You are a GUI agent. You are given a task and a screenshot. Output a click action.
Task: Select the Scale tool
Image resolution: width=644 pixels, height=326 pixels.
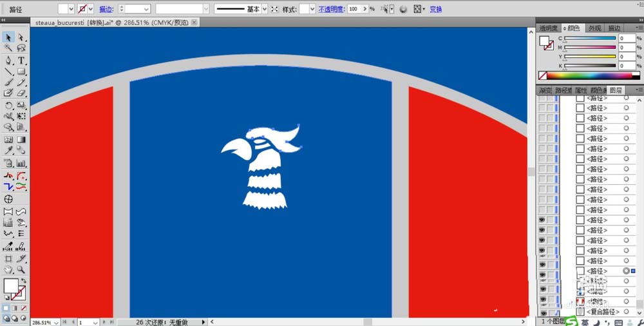(21, 106)
